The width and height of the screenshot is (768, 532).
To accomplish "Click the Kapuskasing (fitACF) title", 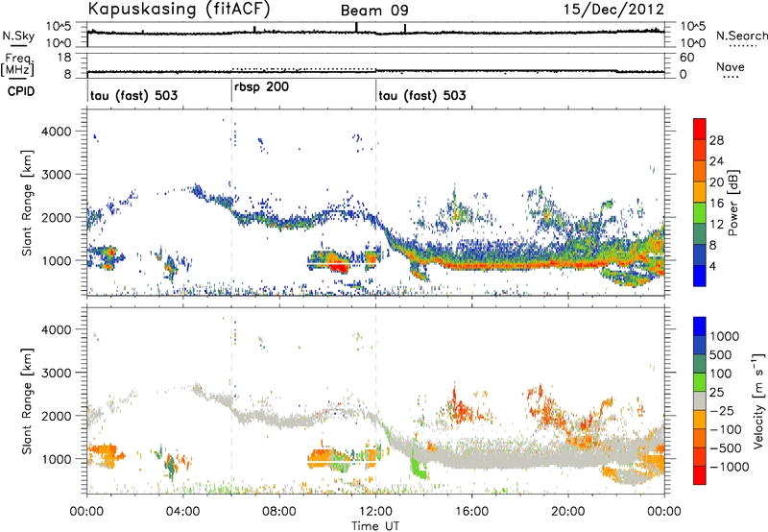I will (x=180, y=10).
